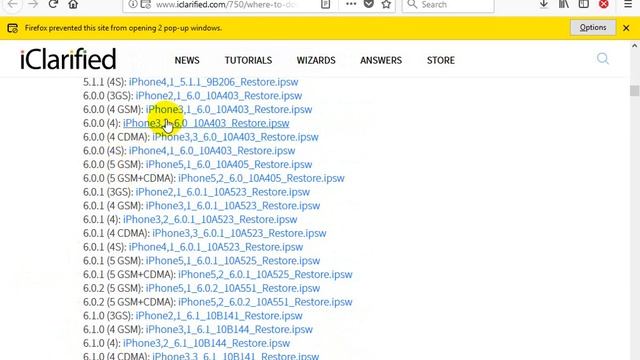
Task: Go back to the previous page
Action: (x=13, y=4)
